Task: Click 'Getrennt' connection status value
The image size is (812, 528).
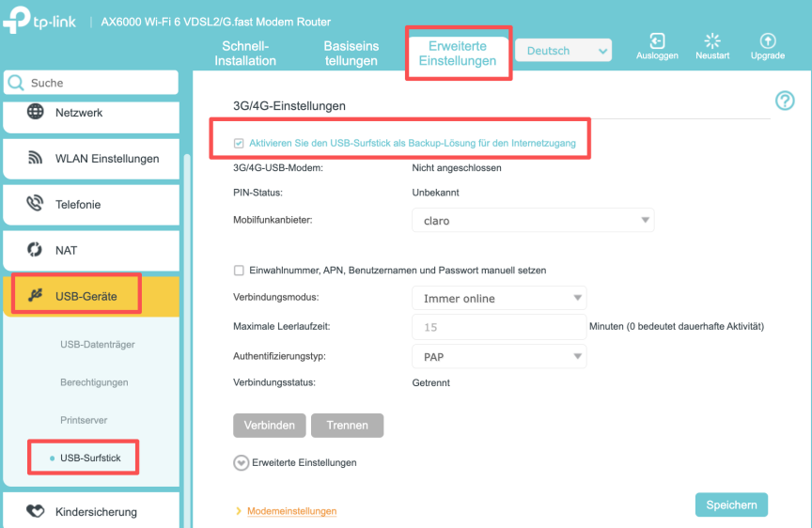Action: pos(430,383)
